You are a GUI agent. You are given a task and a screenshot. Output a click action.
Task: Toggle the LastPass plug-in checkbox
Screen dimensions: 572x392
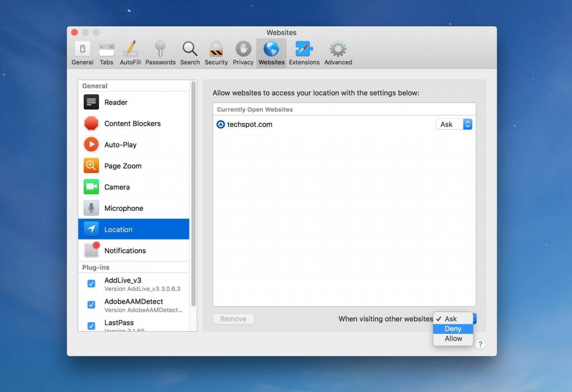92,326
